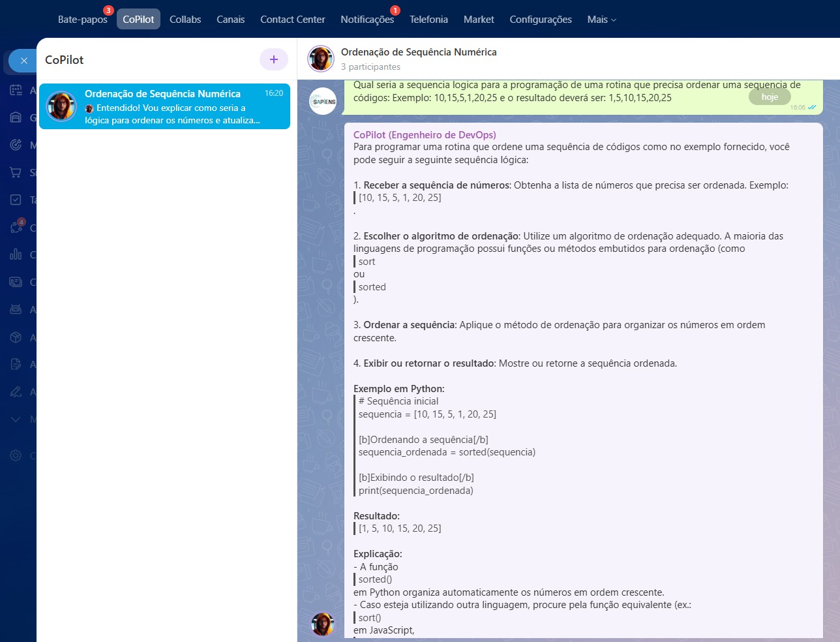Go to the Notificações tab
The image size is (840, 642).
(367, 20)
